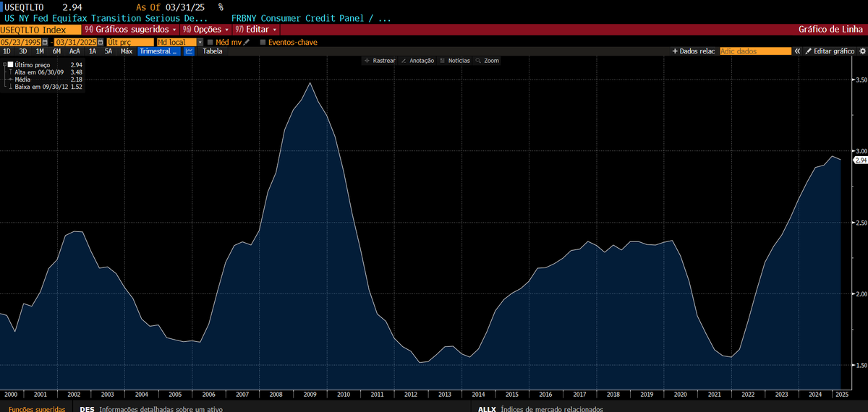Click the USEQTLTO Index security field
This screenshot has width=868, height=412.
(x=40, y=30)
